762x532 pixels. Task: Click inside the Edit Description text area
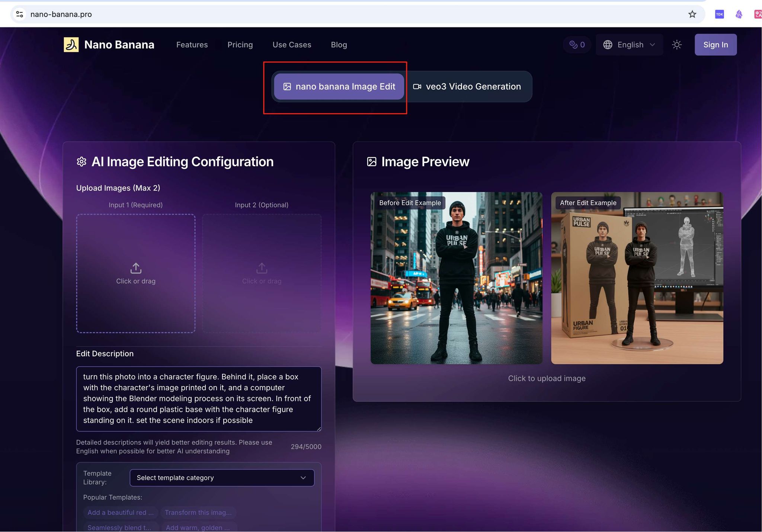[199, 399]
